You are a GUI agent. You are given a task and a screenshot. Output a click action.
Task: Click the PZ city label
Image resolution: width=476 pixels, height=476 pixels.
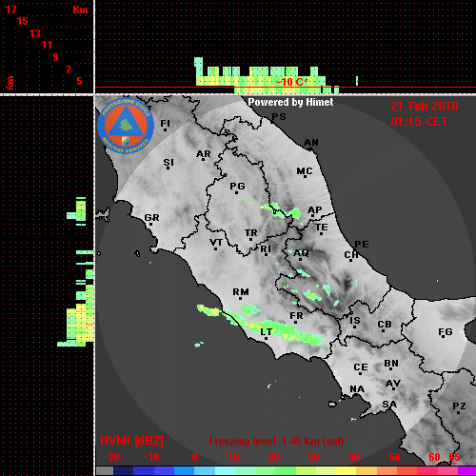(x=459, y=406)
